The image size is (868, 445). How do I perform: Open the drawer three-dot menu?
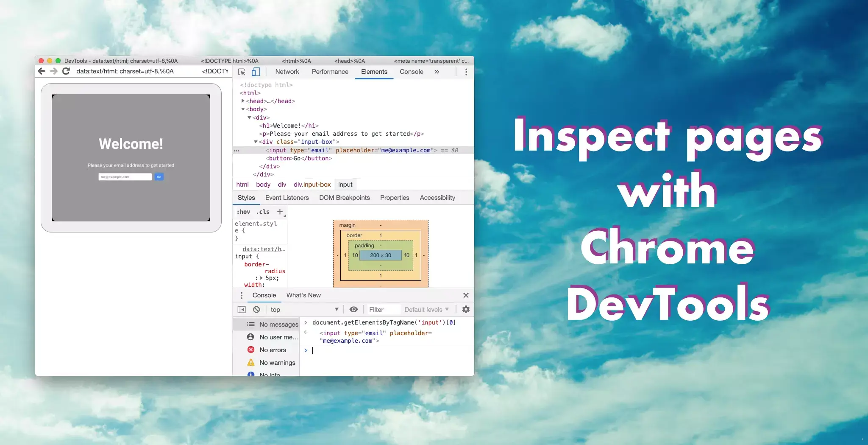(242, 295)
